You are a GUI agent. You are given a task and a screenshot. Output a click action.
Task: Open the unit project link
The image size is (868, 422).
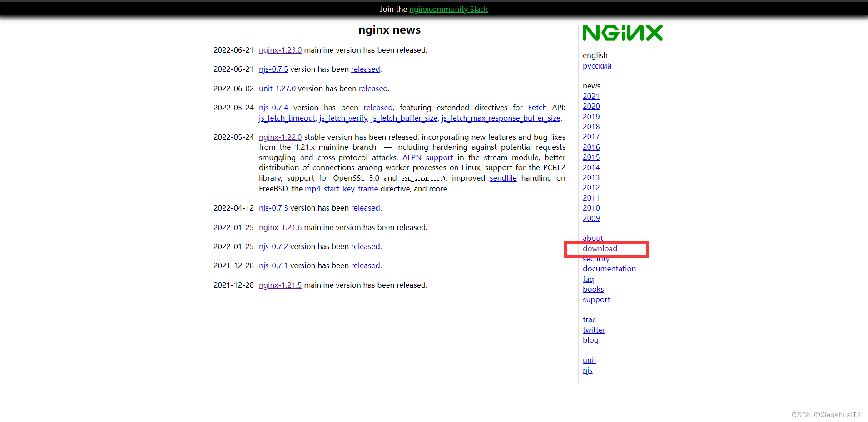pyautogui.click(x=590, y=360)
